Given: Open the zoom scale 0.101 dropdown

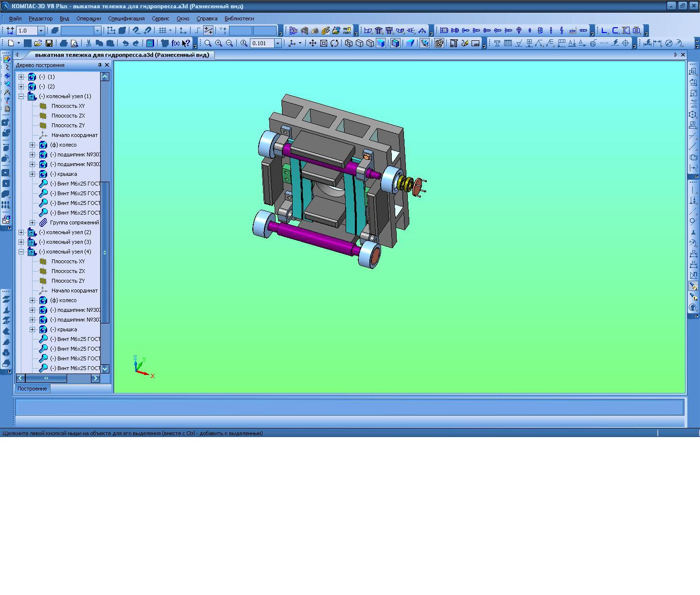Looking at the screenshot, I should pos(278,43).
